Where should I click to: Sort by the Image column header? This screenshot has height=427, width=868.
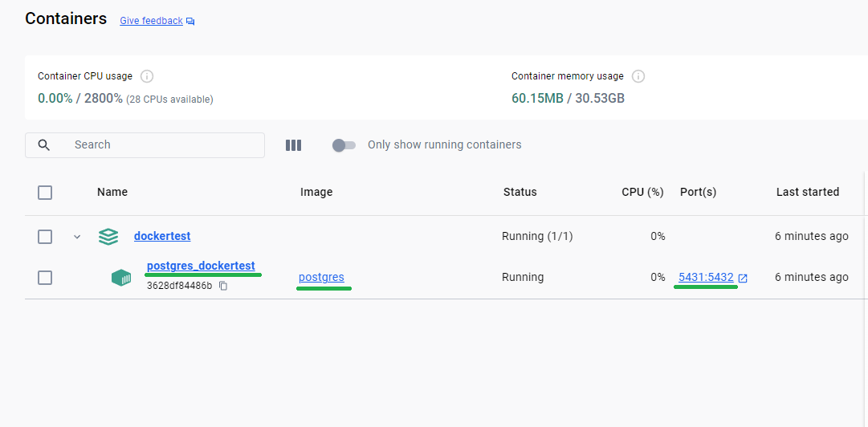click(x=316, y=192)
